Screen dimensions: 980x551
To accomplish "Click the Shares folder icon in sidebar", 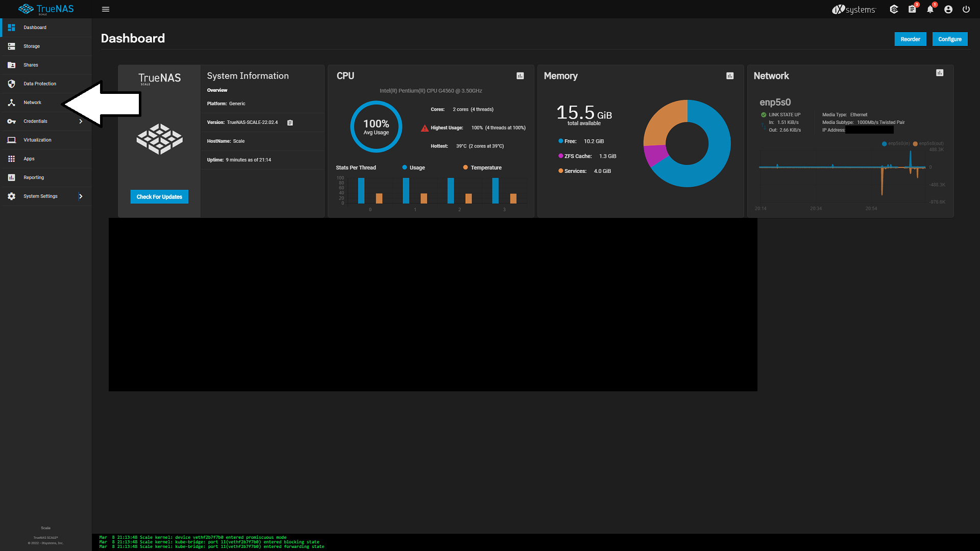I will (11, 65).
